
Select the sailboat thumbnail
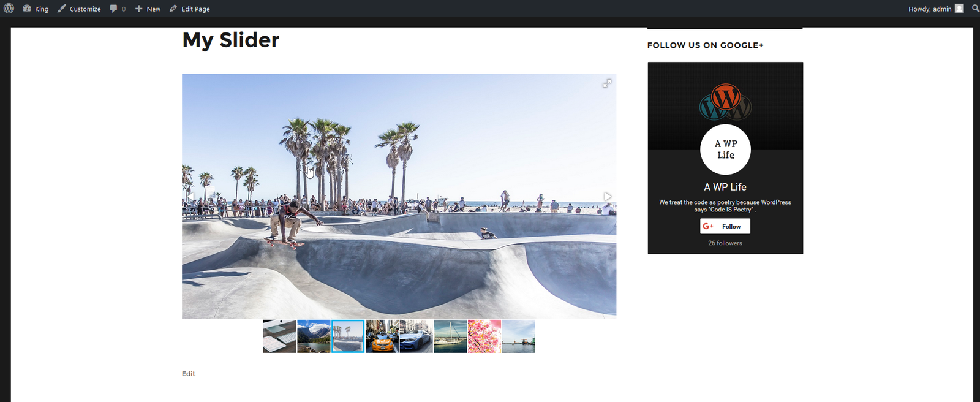[450, 336]
